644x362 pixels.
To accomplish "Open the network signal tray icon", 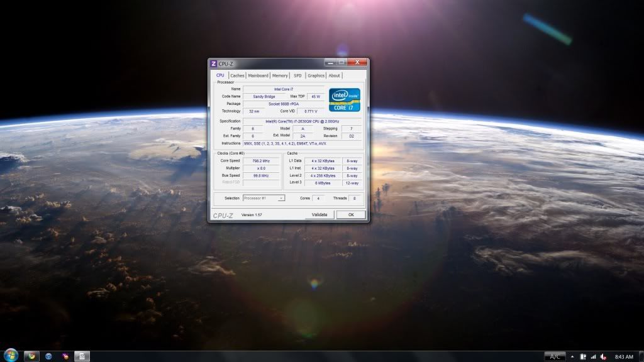I will pos(593,357).
